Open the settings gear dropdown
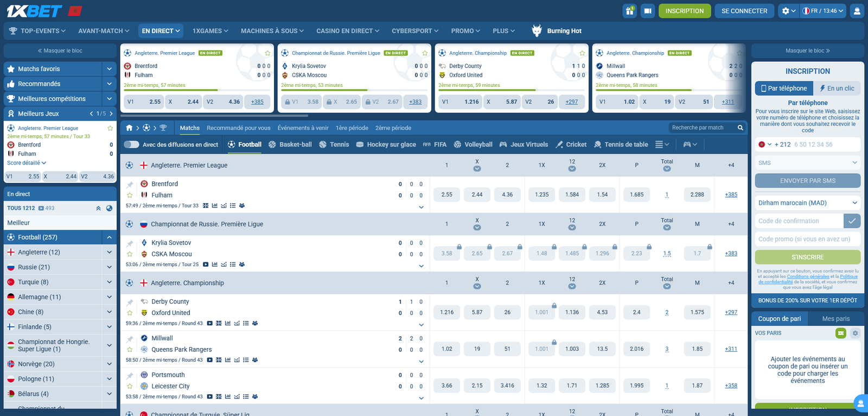 tap(788, 11)
